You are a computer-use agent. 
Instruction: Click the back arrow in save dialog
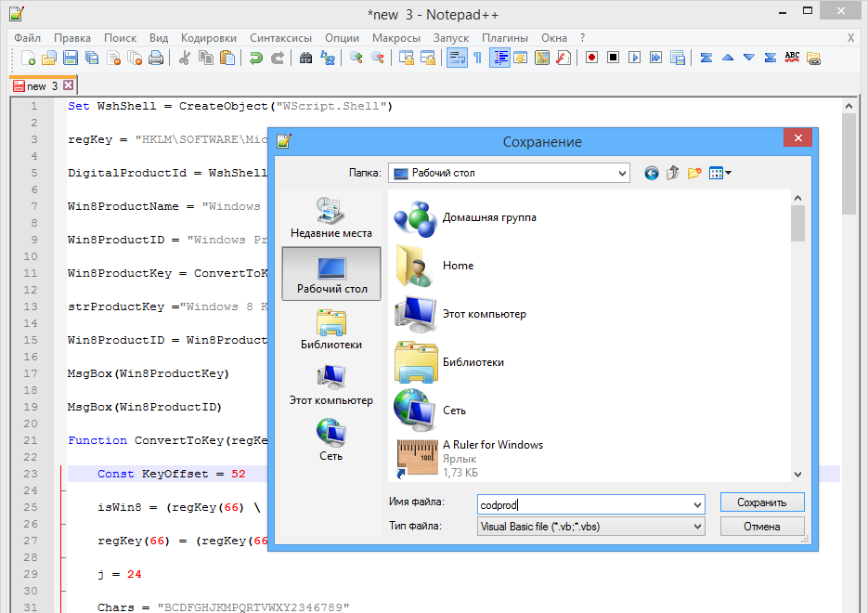pyautogui.click(x=651, y=174)
